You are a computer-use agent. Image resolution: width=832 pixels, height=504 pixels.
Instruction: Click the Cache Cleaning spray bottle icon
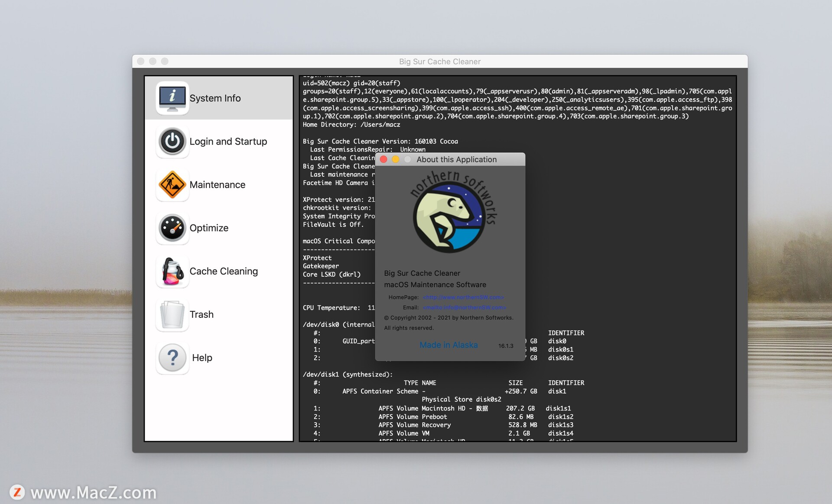pos(172,271)
